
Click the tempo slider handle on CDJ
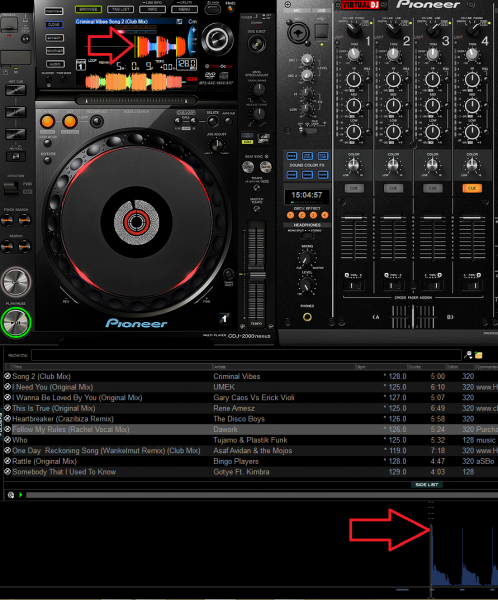(x=257, y=275)
